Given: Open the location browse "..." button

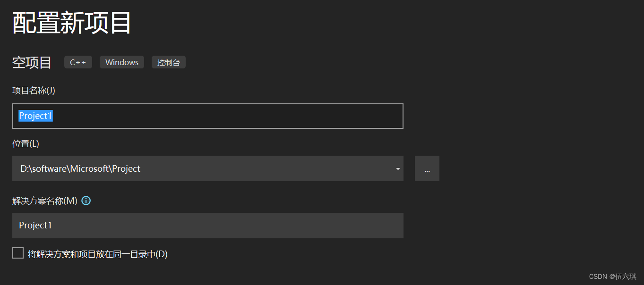Looking at the screenshot, I should coord(427,168).
